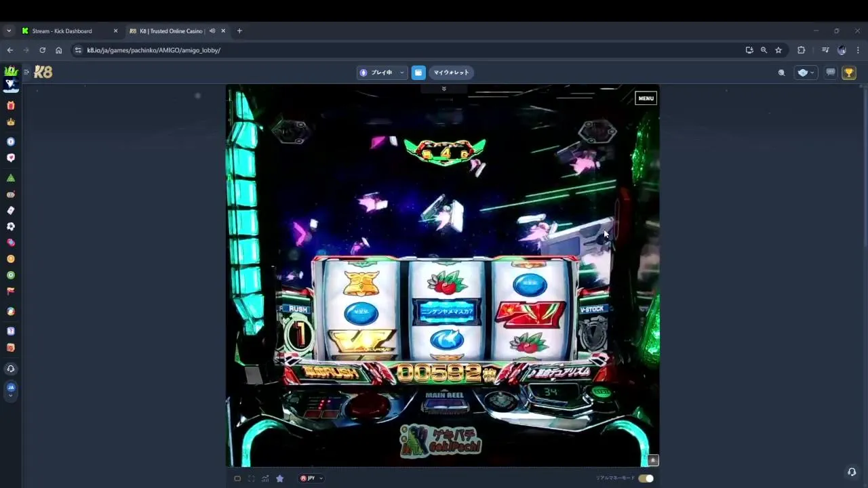868x488 pixels.
Task: Open the gold crown VIP icon in sidebar
Action: coord(10,122)
